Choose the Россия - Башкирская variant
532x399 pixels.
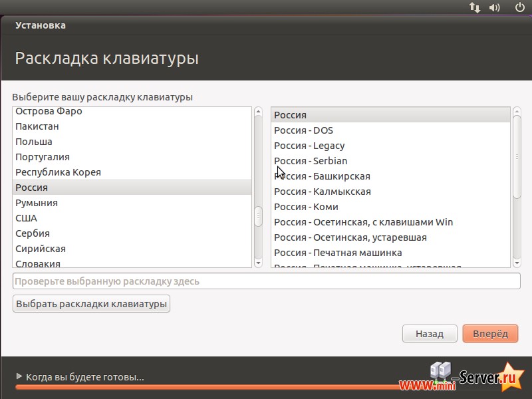coord(322,176)
